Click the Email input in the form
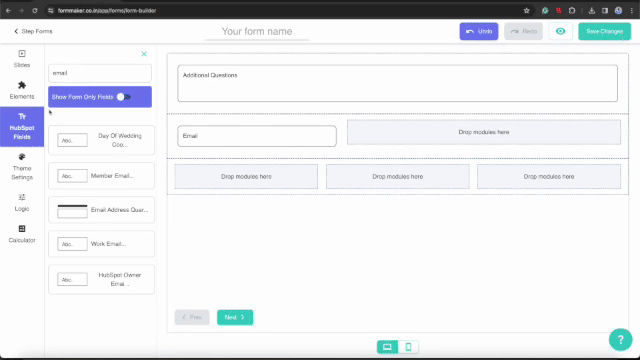 pyautogui.click(x=257, y=136)
